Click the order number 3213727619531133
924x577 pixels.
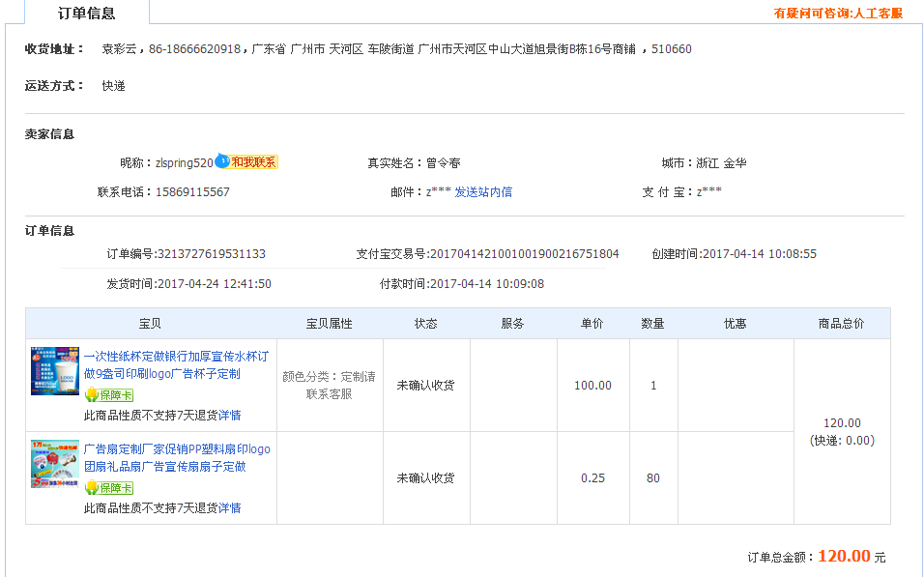click(x=211, y=254)
